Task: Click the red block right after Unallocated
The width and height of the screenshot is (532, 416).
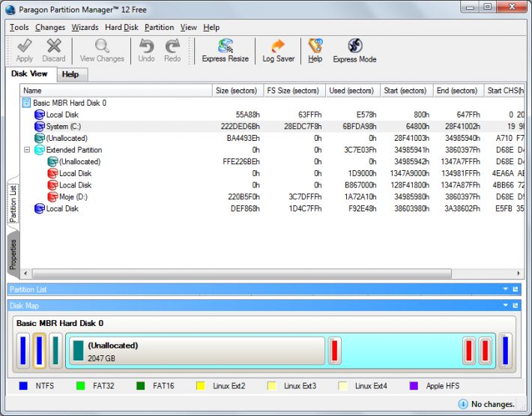Action: tap(334, 351)
